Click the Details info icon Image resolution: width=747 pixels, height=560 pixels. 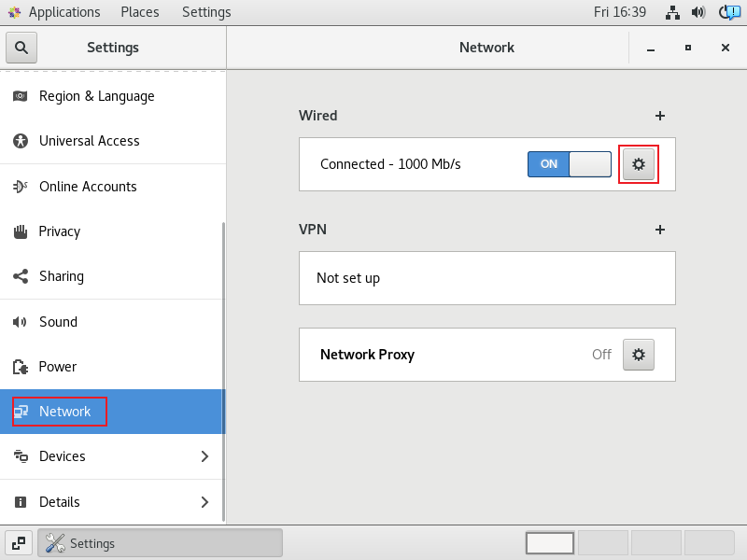pyautogui.click(x=20, y=502)
